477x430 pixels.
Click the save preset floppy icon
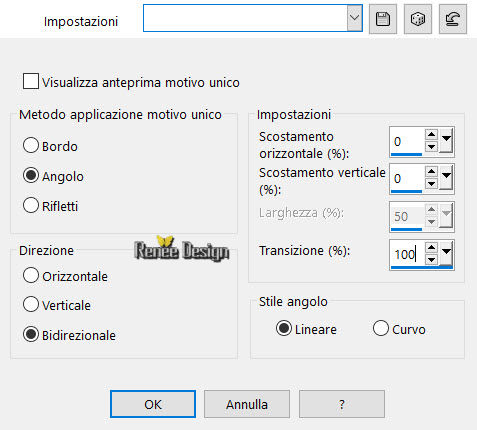(383, 19)
